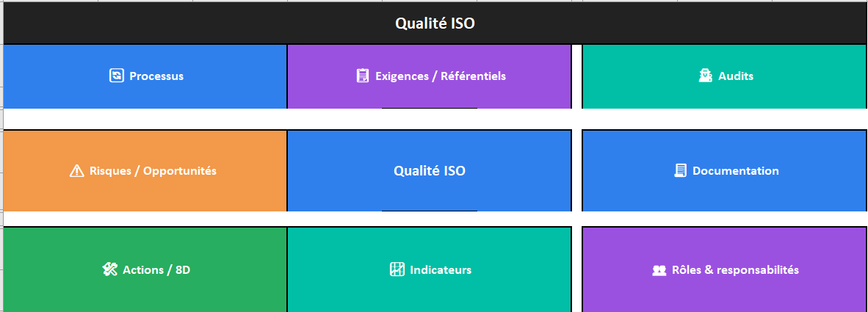
Task: Click the Indicateurs chart icon
Action: pyautogui.click(x=397, y=269)
